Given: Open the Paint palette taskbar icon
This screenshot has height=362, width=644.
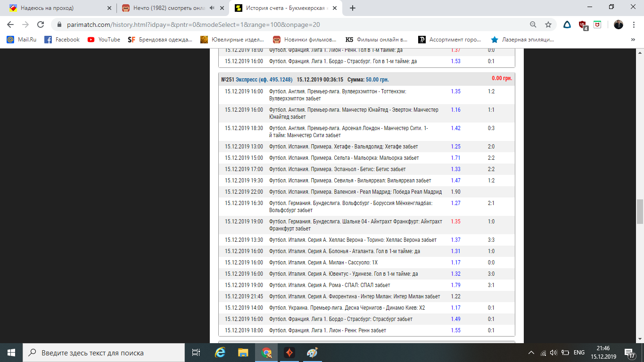Looking at the screenshot, I should coord(312,353).
